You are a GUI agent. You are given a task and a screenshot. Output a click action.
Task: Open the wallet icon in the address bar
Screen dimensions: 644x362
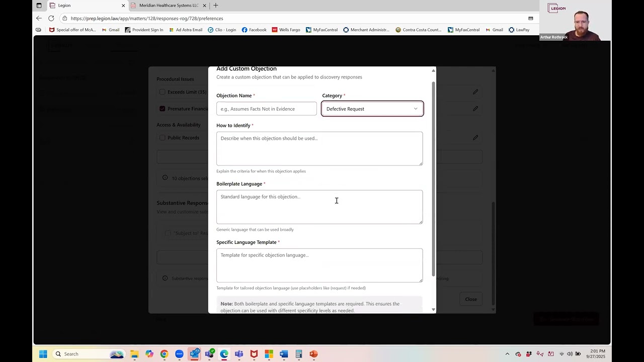(530, 18)
